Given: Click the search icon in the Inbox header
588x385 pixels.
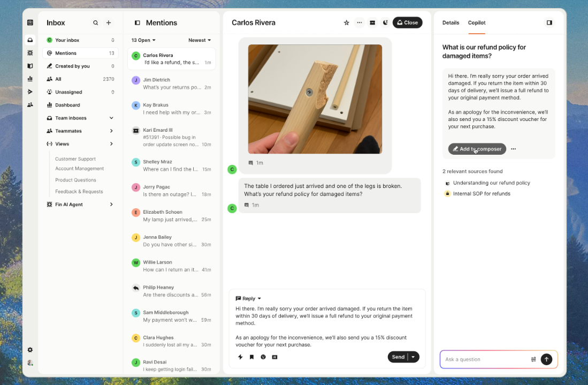Looking at the screenshot, I should click(x=96, y=23).
